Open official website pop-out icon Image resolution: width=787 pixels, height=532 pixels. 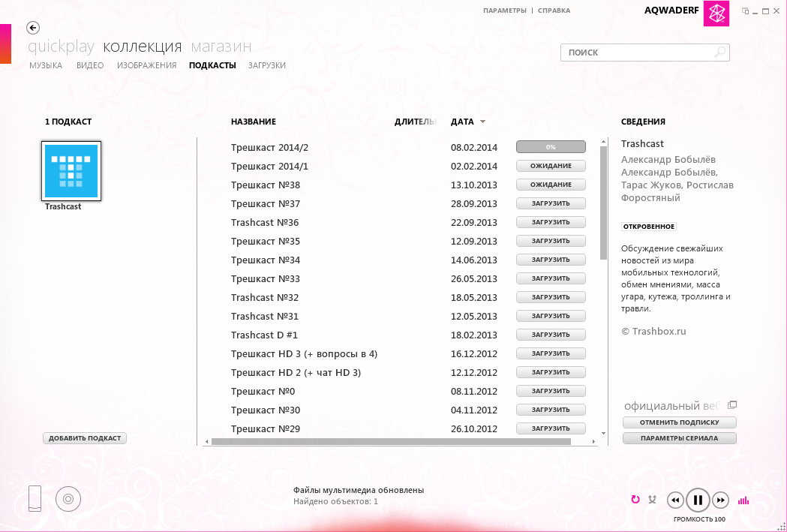tap(732, 405)
